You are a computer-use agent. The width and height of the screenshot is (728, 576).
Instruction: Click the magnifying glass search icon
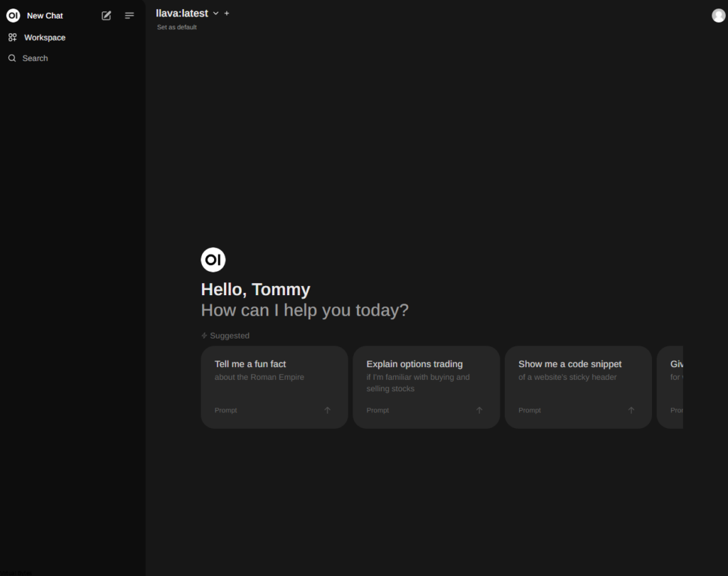(x=12, y=58)
